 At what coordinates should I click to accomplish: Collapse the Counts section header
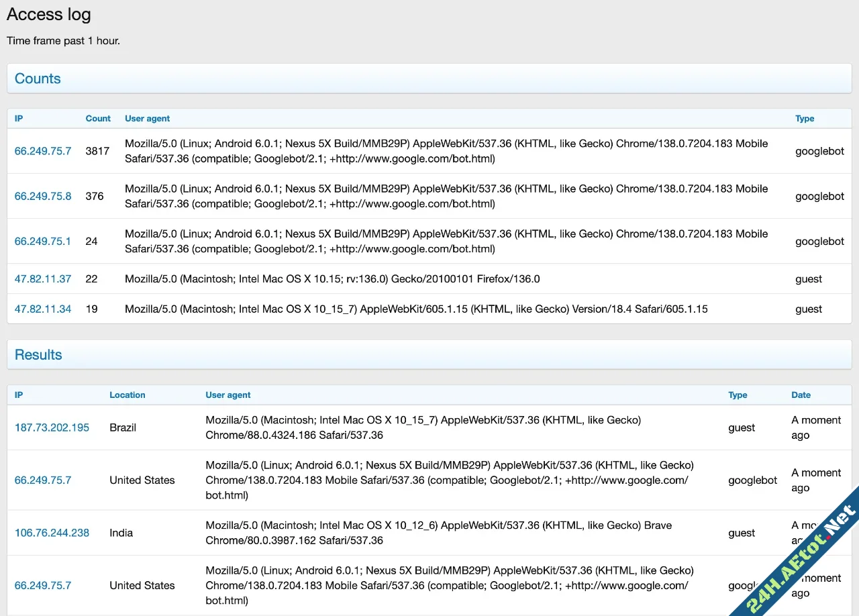(37, 79)
